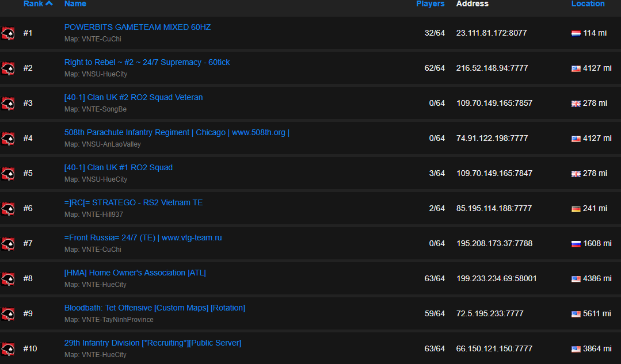Click the 3/64 players count
621x364 pixels.
[x=437, y=173]
